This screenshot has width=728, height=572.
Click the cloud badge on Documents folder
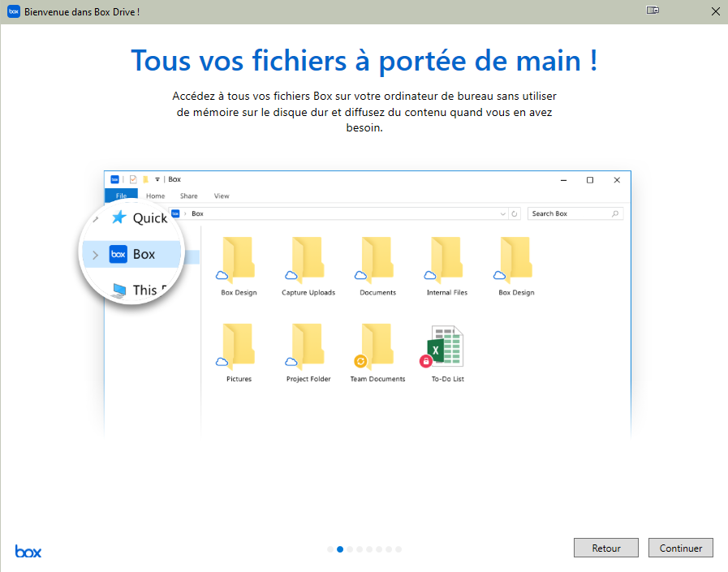tap(360, 275)
